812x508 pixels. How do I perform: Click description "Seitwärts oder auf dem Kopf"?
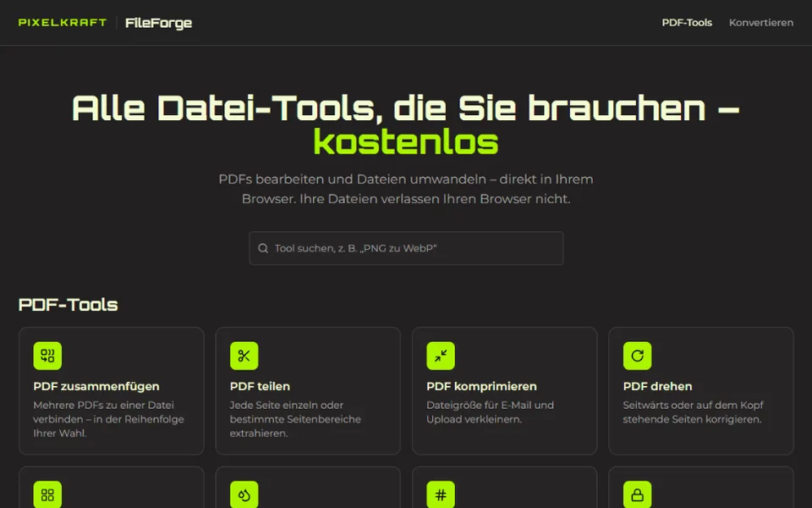coord(693,405)
